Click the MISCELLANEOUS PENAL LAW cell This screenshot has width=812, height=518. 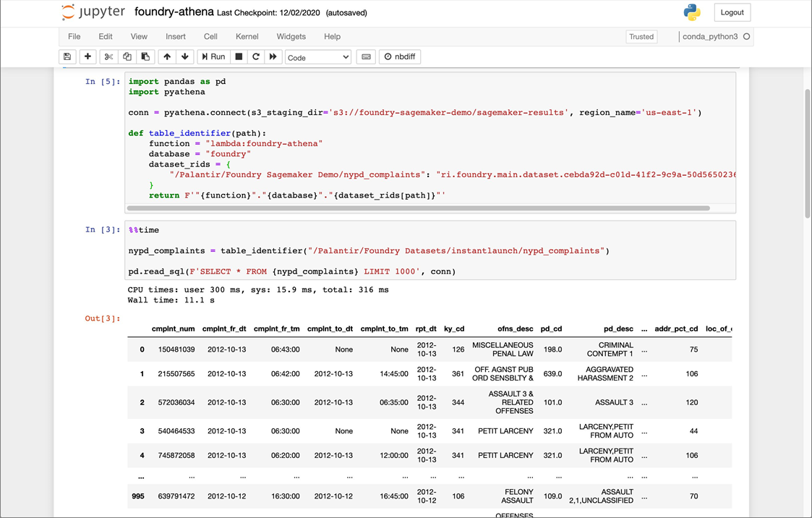(x=503, y=349)
